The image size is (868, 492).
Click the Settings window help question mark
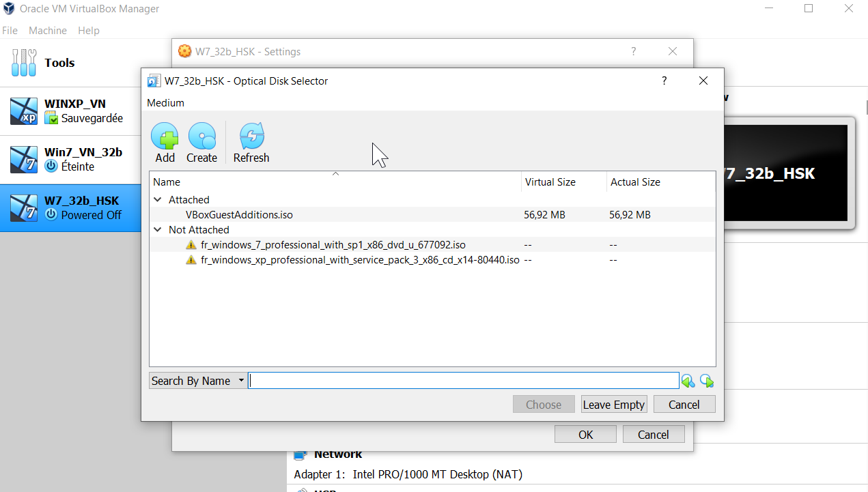coord(633,51)
